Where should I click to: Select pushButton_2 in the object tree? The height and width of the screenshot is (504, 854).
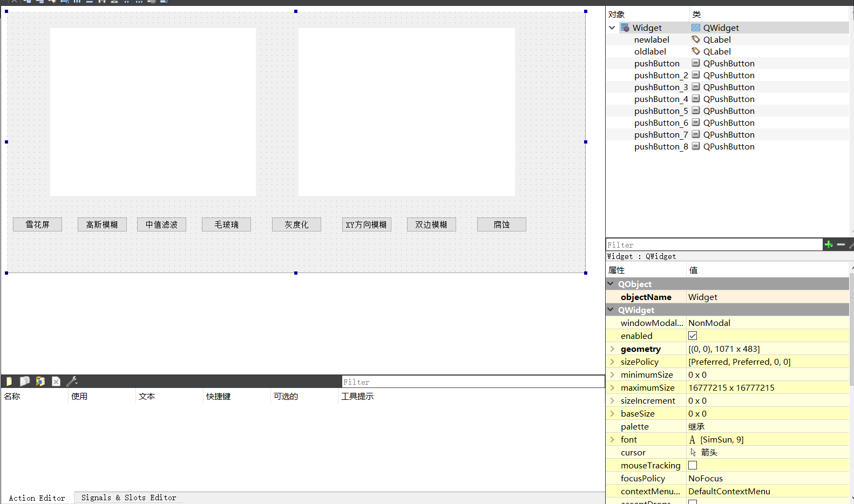(x=661, y=75)
